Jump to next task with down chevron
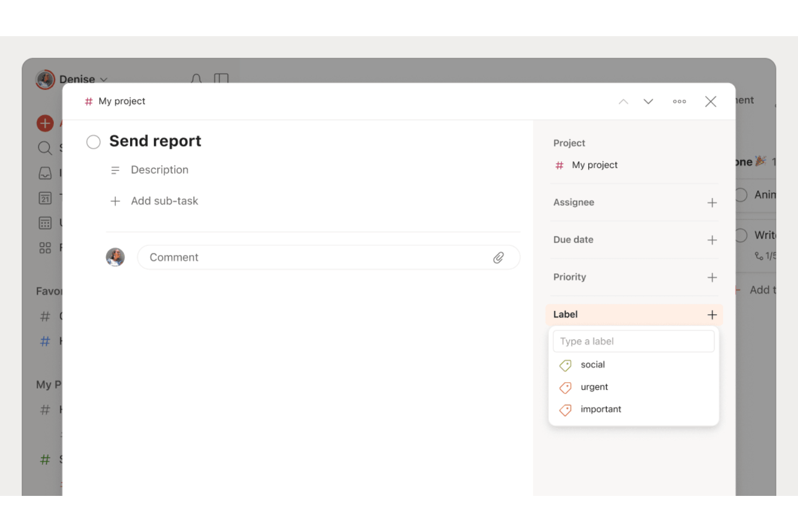The height and width of the screenshot is (532, 798). click(x=648, y=101)
